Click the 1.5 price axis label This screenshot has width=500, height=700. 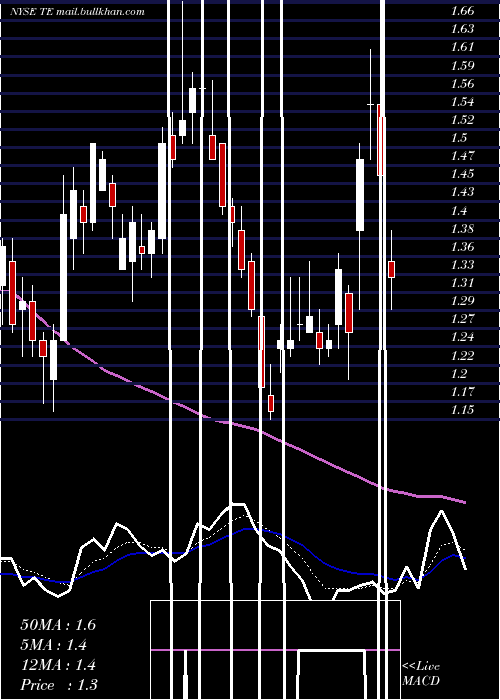[459, 138]
